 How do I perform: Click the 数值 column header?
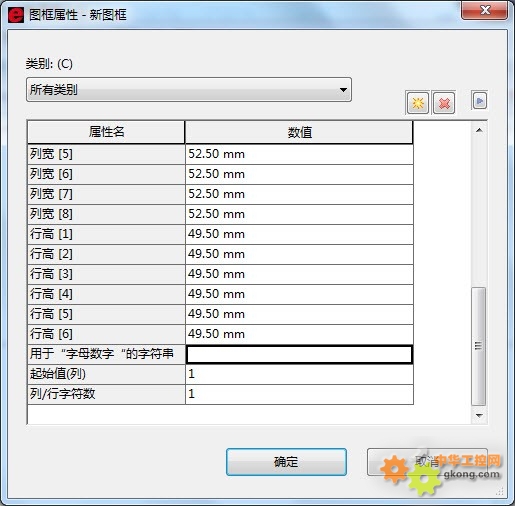tap(299, 132)
